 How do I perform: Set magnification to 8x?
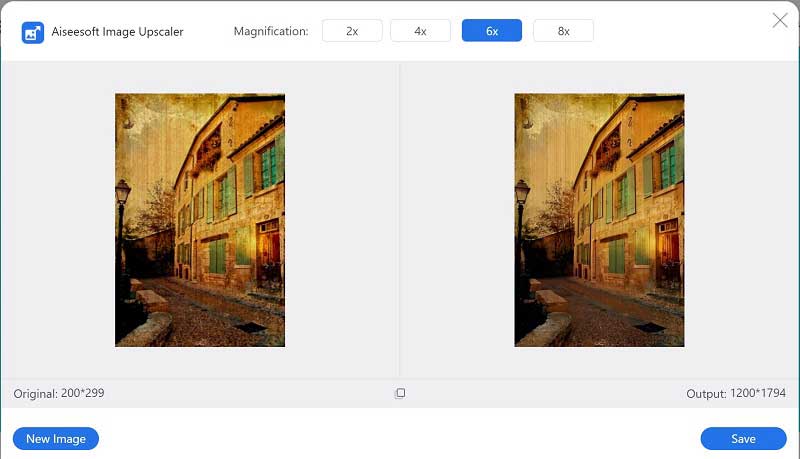[563, 31]
